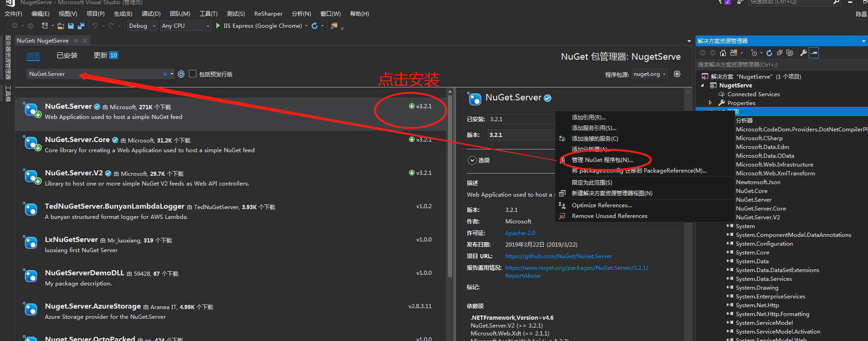Open the nuget.org package source dropdown
868x341 pixels.
[650, 74]
